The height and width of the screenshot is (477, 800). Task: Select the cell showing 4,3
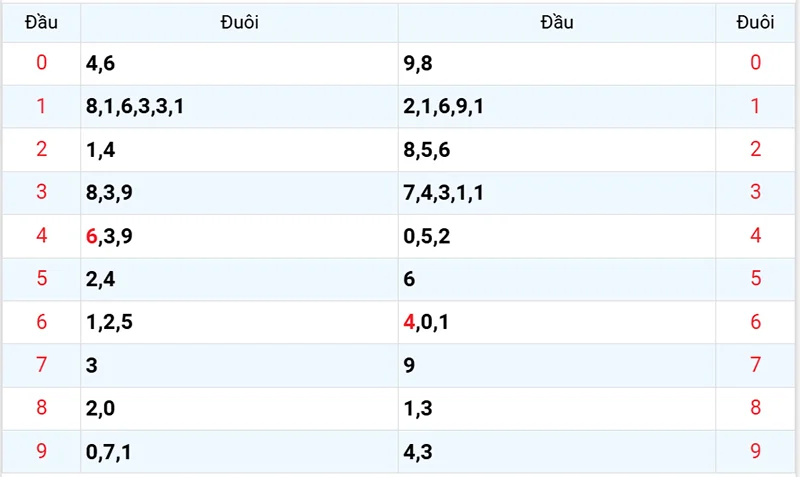418,453
